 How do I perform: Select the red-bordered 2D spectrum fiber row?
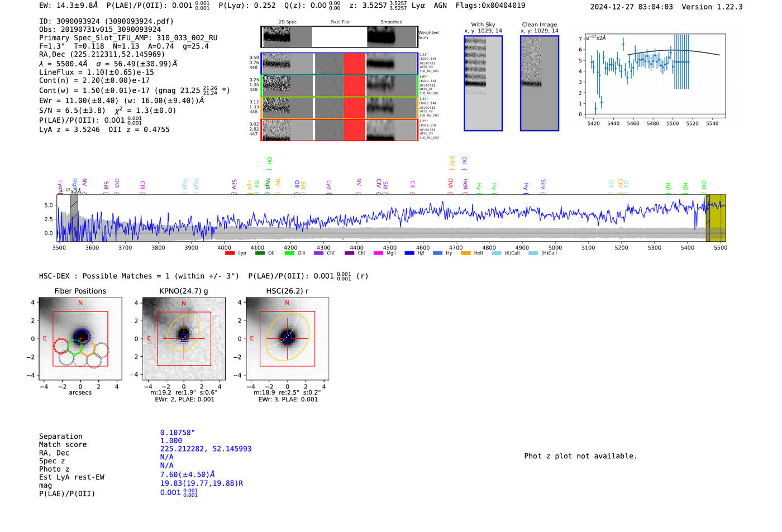pyautogui.click(x=340, y=130)
